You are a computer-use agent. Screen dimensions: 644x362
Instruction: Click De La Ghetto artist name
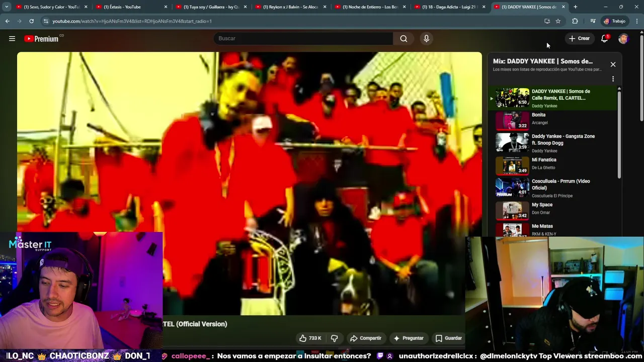pyautogui.click(x=543, y=168)
